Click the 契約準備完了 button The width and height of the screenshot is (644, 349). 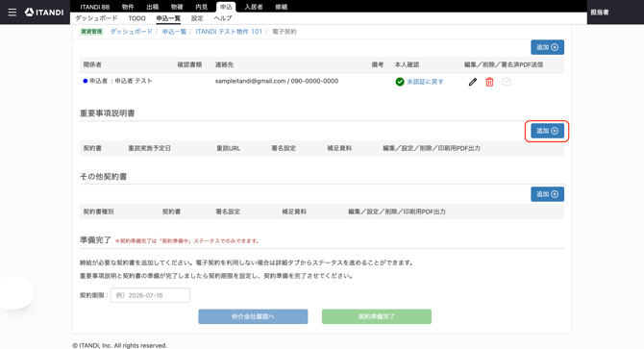click(x=377, y=316)
